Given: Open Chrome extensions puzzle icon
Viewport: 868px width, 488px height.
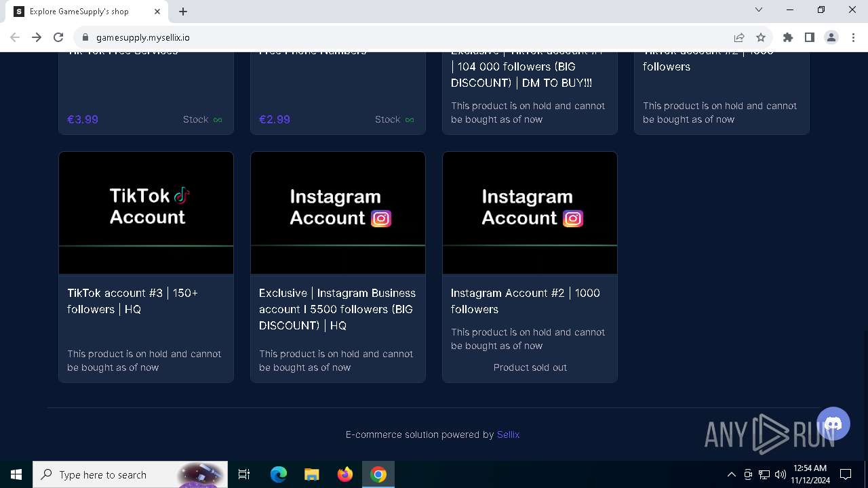Looking at the screenshot, I should coord(788,37).
